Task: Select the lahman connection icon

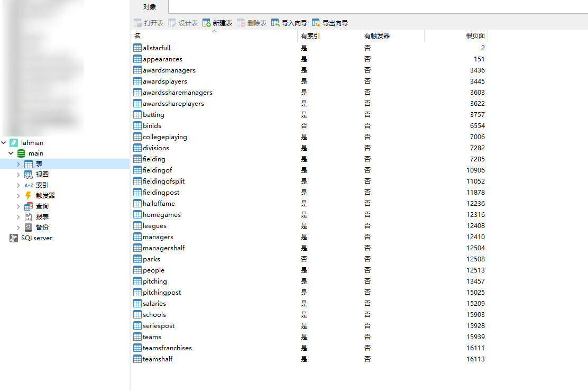Action: (x=14, y=143)
